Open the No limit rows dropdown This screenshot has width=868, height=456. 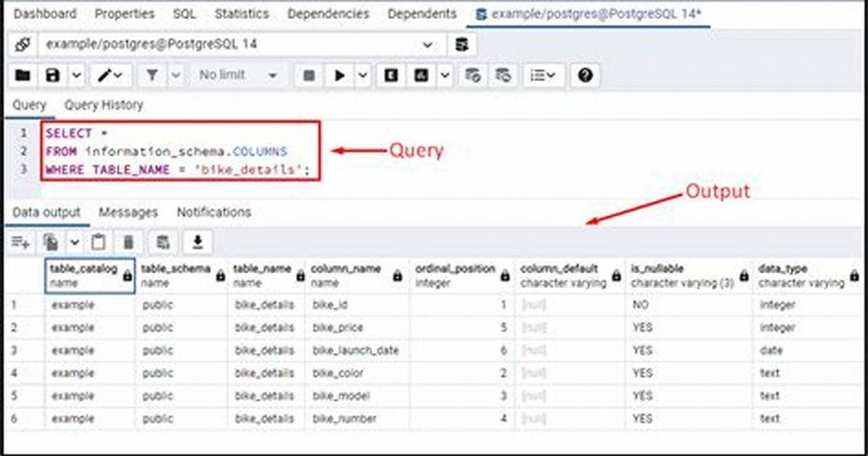[238, 76]
